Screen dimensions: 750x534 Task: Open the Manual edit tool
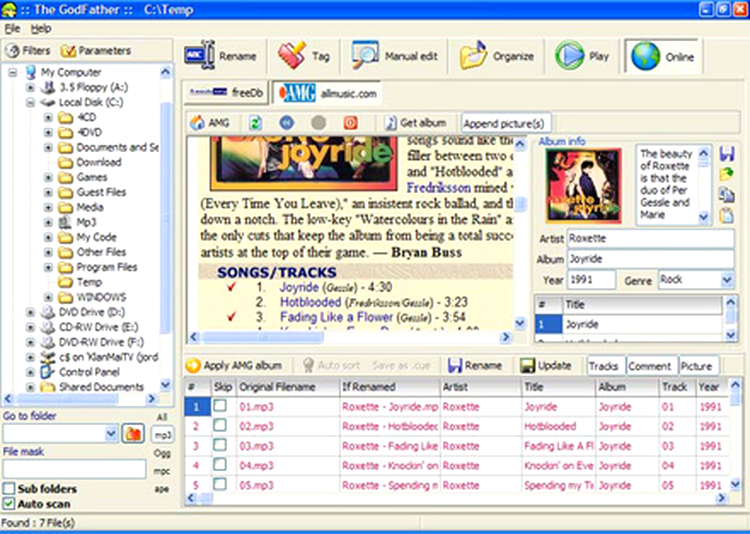395,56
